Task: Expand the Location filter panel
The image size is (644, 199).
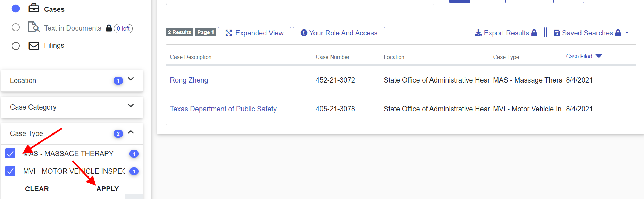Action: pos(131,79)
